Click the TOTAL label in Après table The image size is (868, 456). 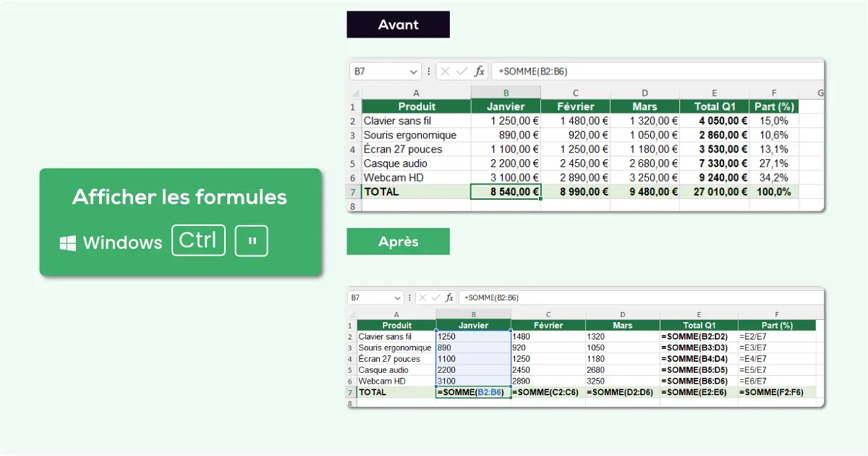point(373,392)
